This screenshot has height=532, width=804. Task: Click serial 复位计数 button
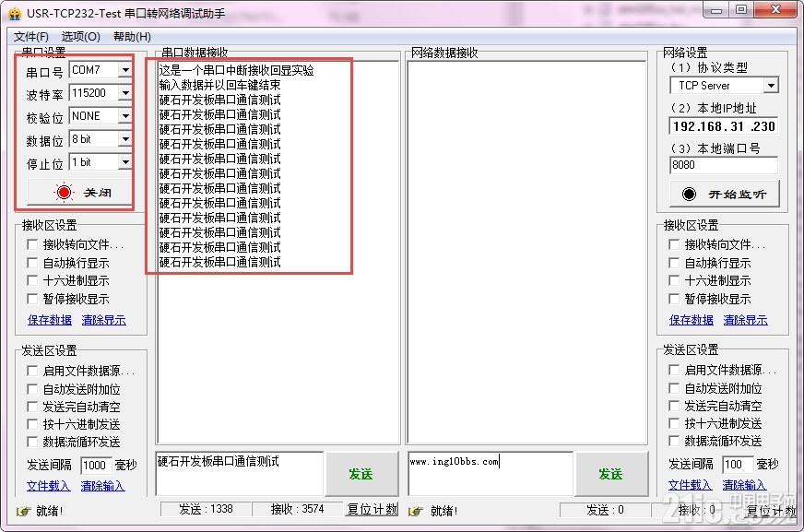(372, 510)
